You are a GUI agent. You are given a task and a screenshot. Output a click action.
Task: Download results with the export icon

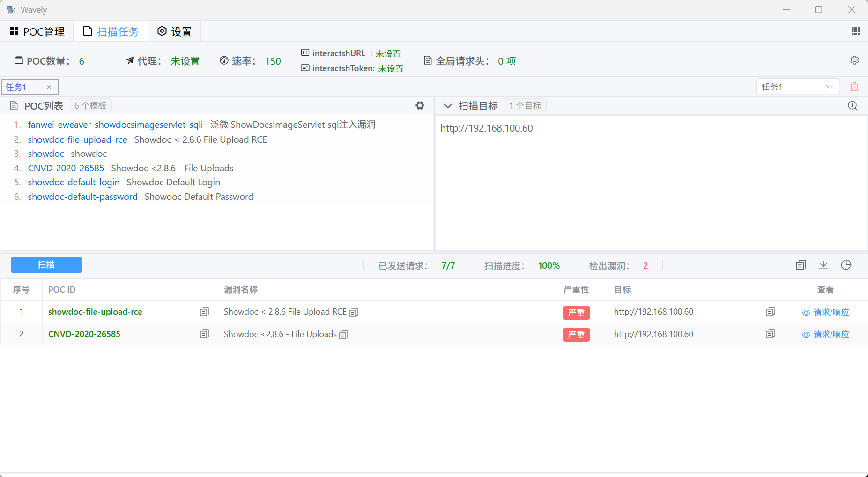823,265
